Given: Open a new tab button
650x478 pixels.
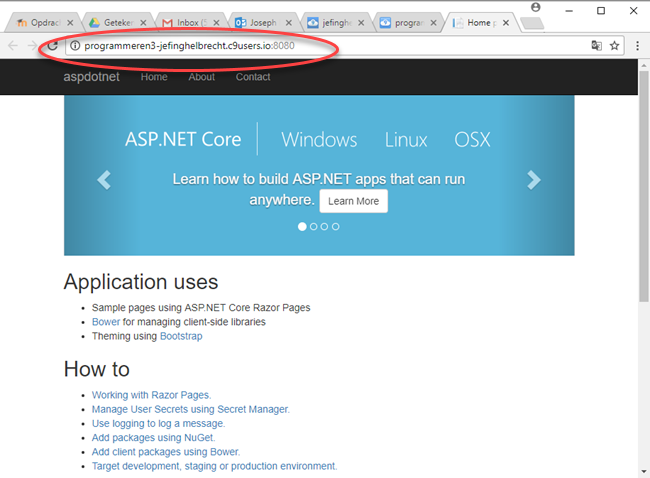Looking at the screenshot, I should (x=532, y=23).
